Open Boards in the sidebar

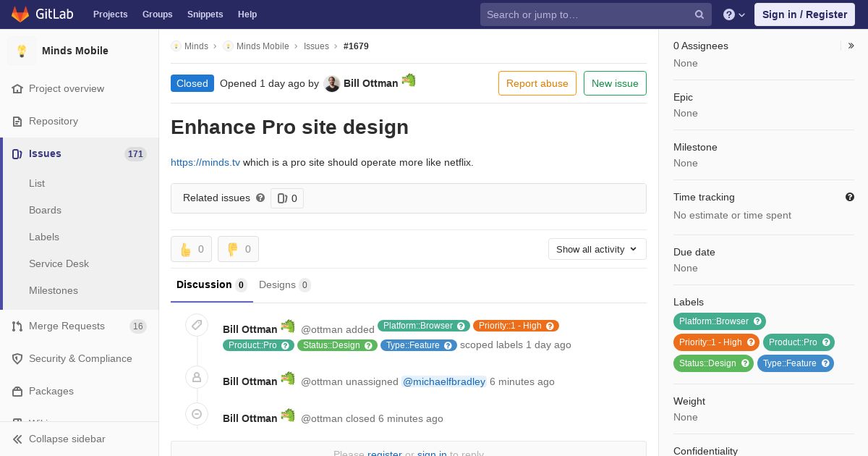point(45,210)
